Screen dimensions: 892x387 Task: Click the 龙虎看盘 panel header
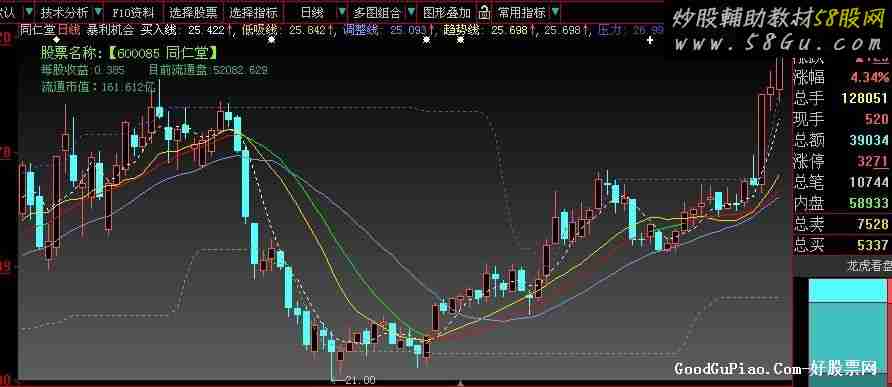coord(870,265)
